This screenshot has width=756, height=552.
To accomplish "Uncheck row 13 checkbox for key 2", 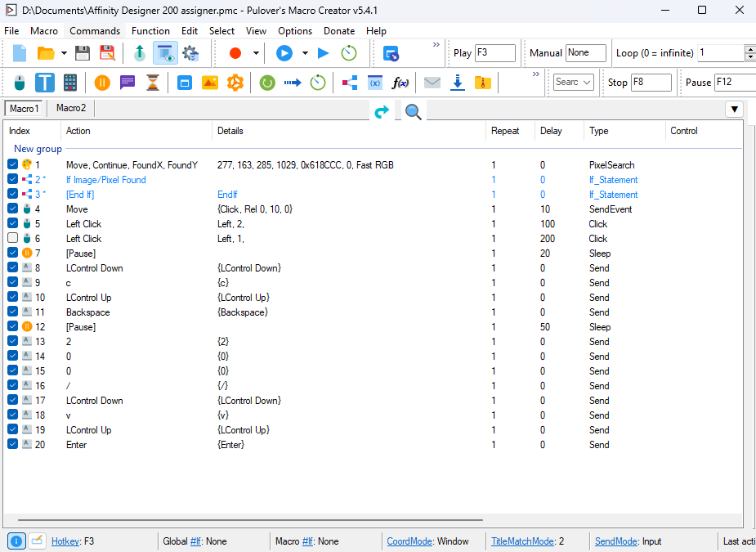I will [x=12, y=341].
